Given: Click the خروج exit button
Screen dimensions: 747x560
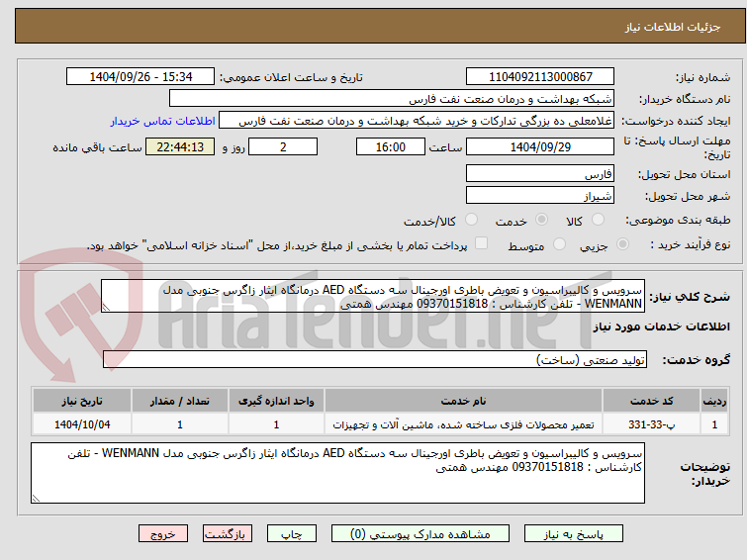Looking at the screenshot, I should [163, 534].
